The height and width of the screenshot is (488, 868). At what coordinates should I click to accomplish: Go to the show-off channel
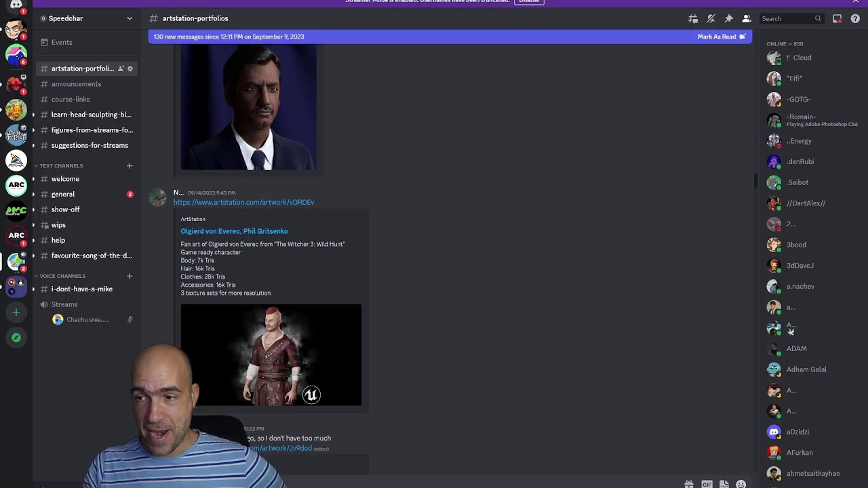click(87, 209)
